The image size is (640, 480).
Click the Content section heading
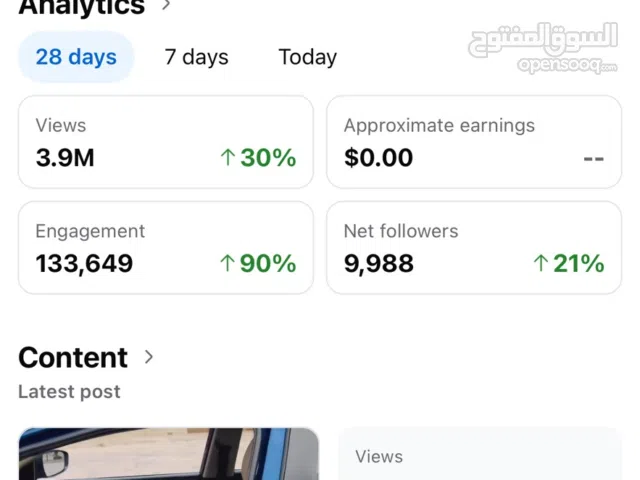pos(73,357)
